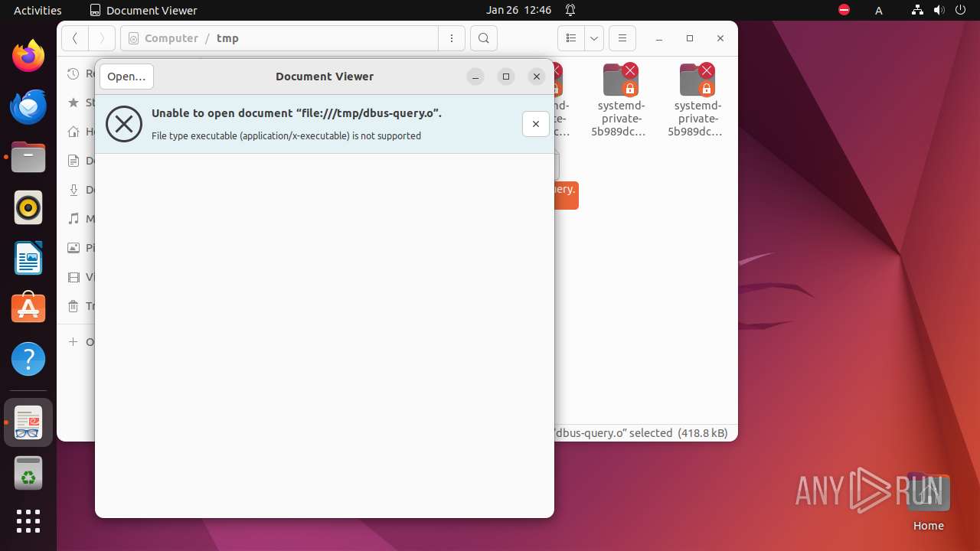Maximize the Files window

[690, 38]
